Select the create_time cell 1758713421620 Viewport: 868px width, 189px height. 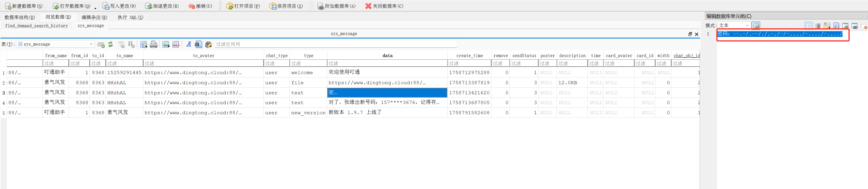(x=469, y=93)
